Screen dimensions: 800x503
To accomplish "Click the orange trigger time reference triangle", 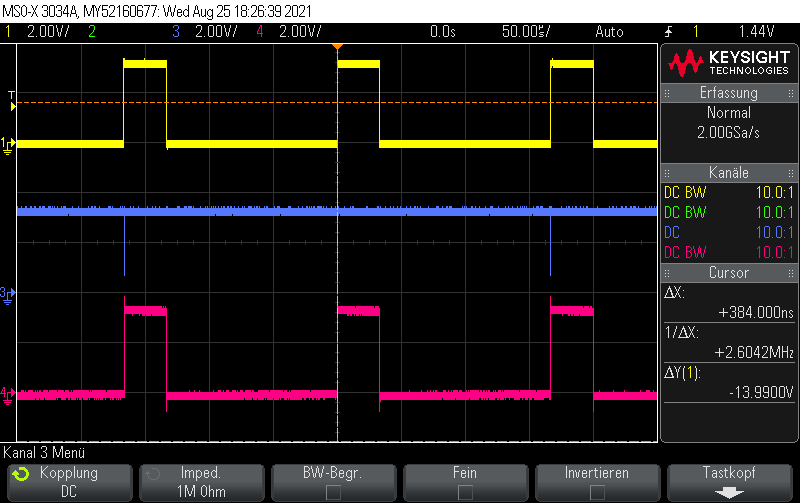I will point(337,46).
